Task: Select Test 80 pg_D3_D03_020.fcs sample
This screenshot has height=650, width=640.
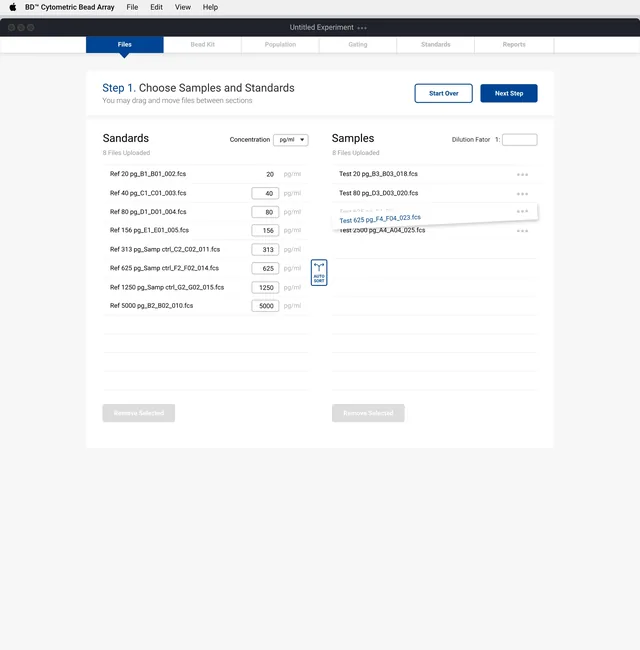Action: [378, 193]
